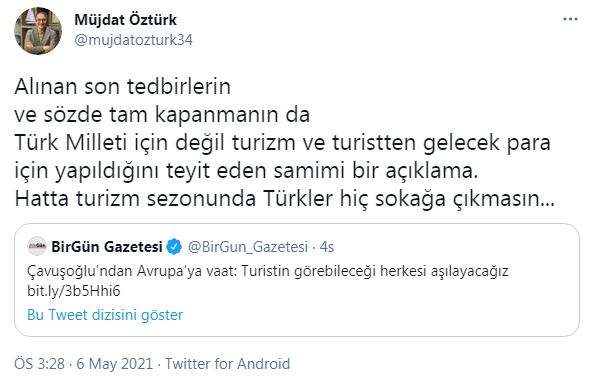
Task: Open the tweet's three-dot more menu
Action: [570, 19]
